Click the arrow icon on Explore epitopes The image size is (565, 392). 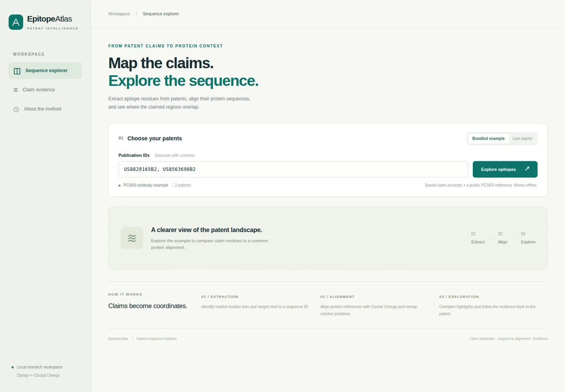tap(527, 169)
